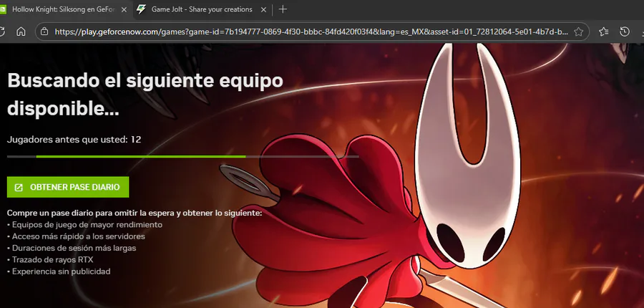
Task: Close the Game Jolt tab
Action: tap(263, 10)
